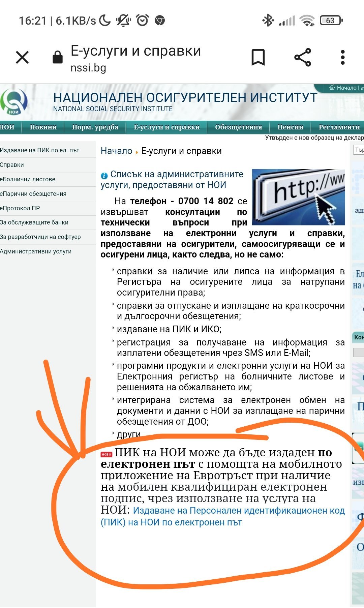Viewport: 364px width, 608px height.
Task: Go to the Пенсии section
Action: coord(290,127)
